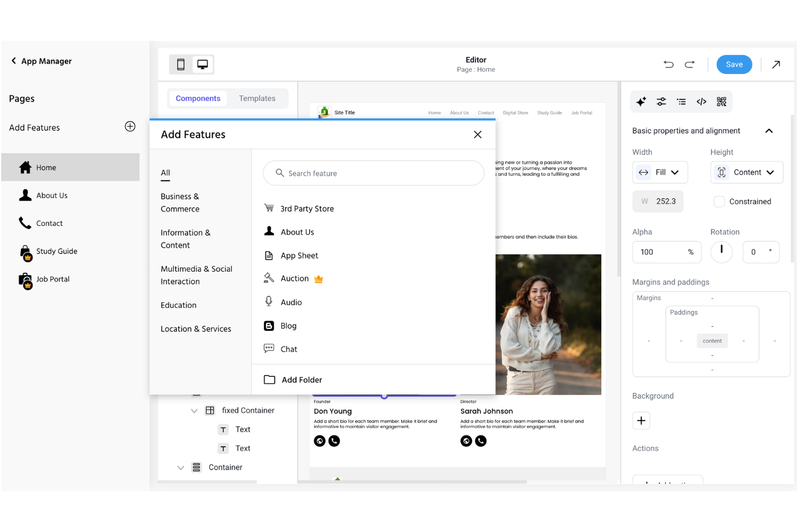The image size is (798, 532).
Task: Click plus icon next to Add Features
Action: (x=130, y=127)
